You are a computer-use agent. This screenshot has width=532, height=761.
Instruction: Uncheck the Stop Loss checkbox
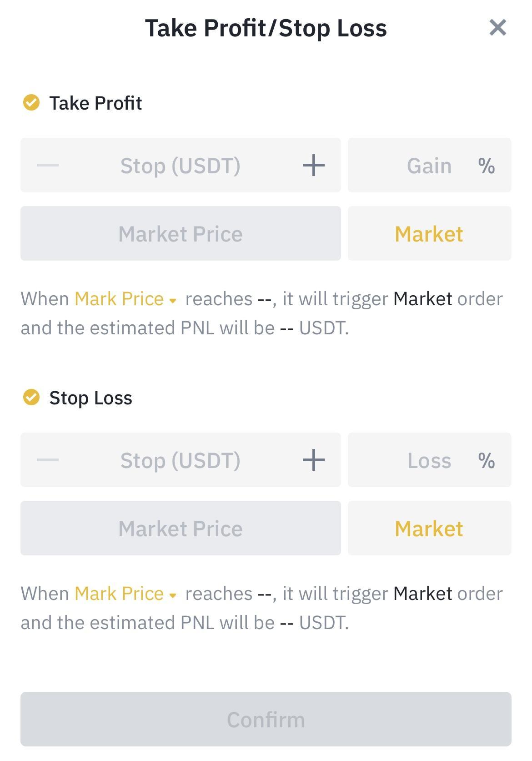[31, 397]
